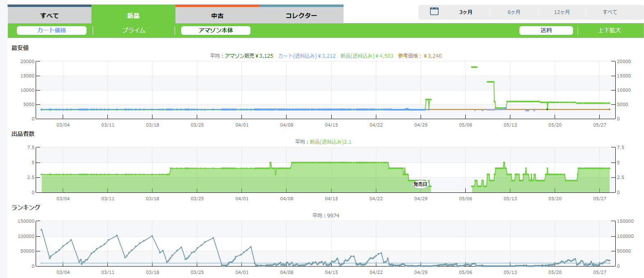Image resolution: width=644 pixels, height=278 pixels.
Task: Show the すべて time range
Action: pyautogui.click(x=610, y=12)
